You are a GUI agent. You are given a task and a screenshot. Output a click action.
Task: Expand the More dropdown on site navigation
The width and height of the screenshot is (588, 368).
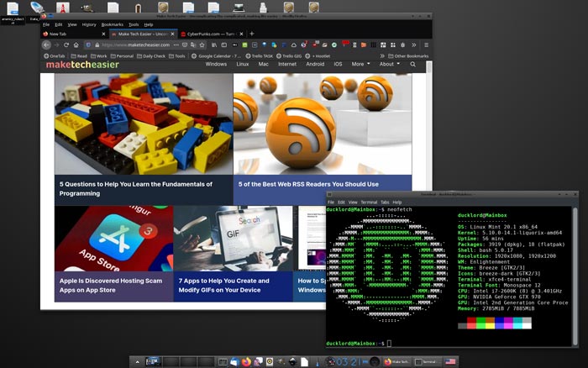360,64
